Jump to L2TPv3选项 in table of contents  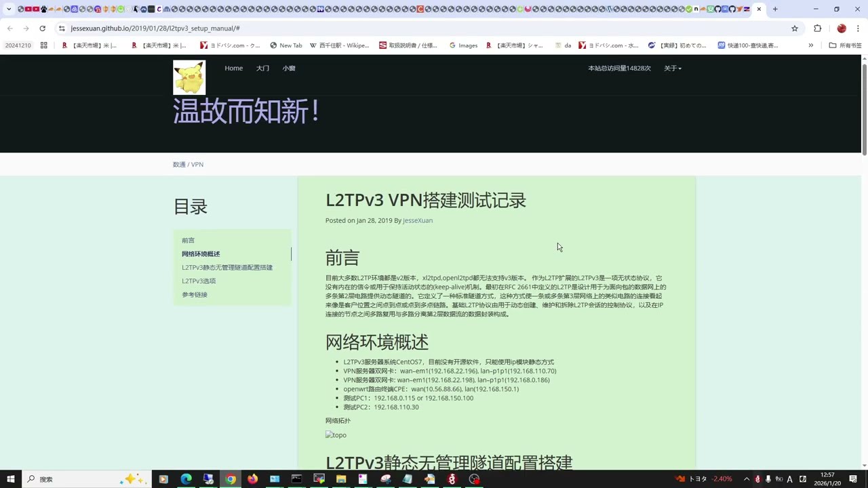[x=199, y=281]
